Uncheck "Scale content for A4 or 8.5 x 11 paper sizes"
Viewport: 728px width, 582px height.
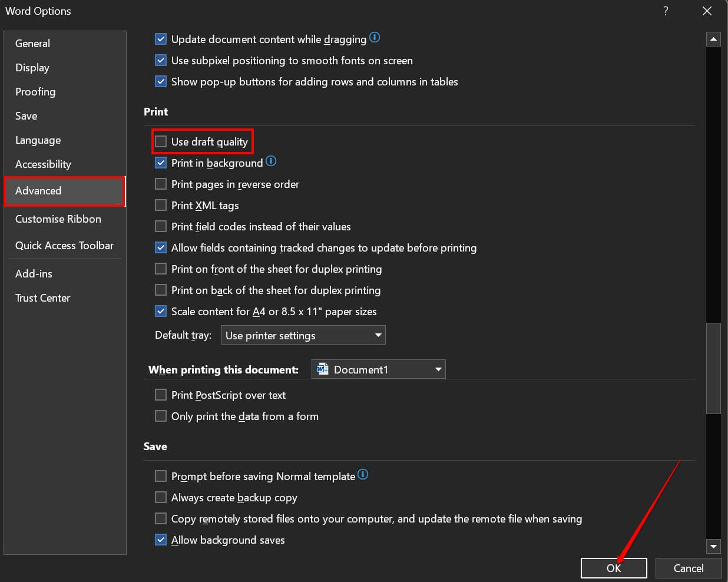[x=160, y=311]
